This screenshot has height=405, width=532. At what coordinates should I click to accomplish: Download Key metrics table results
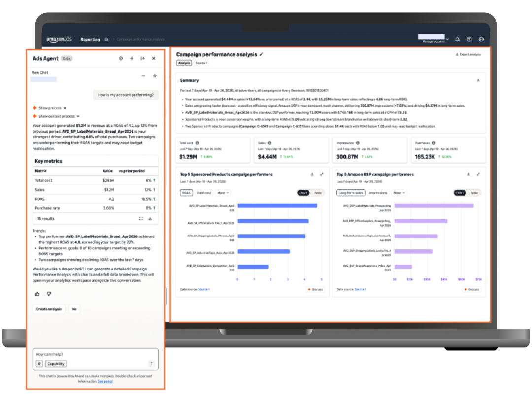150,219
